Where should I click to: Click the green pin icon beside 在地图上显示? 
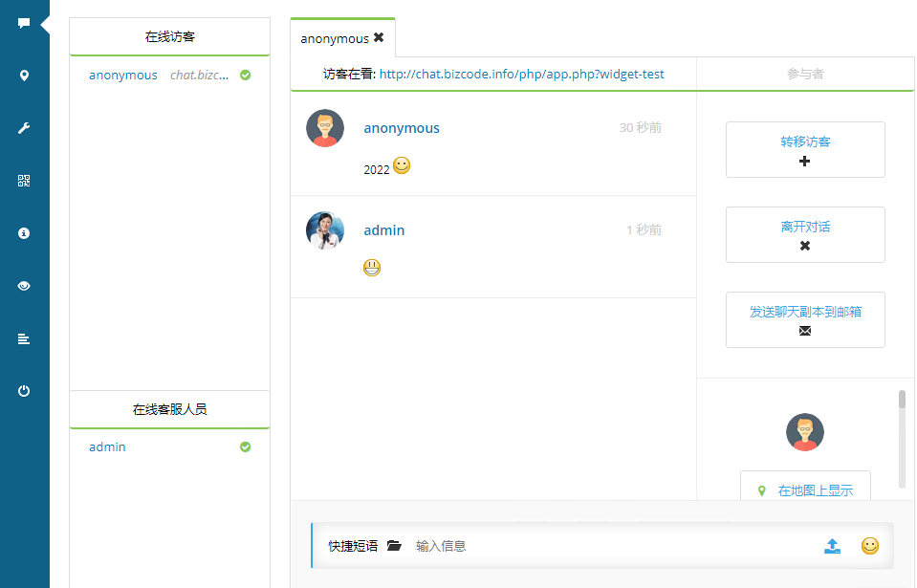click(761, 490)
